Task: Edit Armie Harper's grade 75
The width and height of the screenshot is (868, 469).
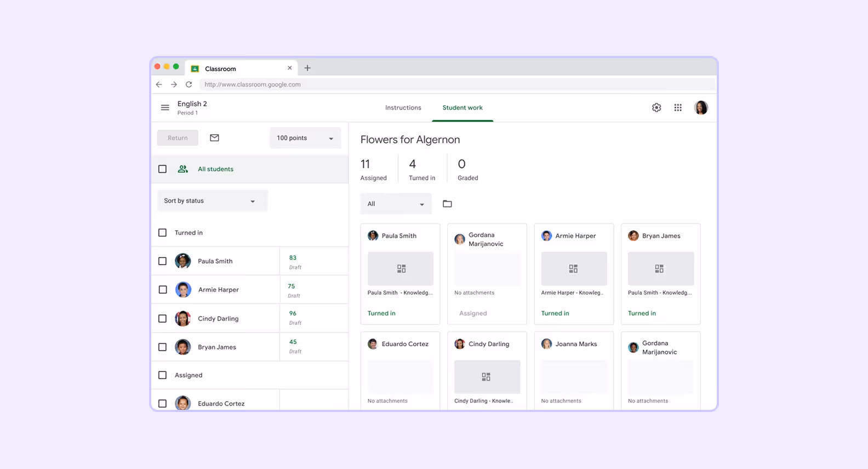Action: (x=291, y=286)
